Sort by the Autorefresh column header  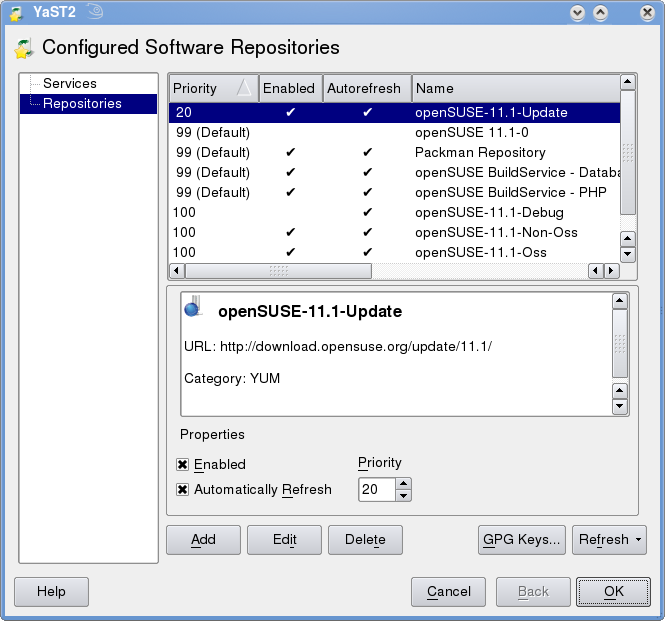coord(367,88)
